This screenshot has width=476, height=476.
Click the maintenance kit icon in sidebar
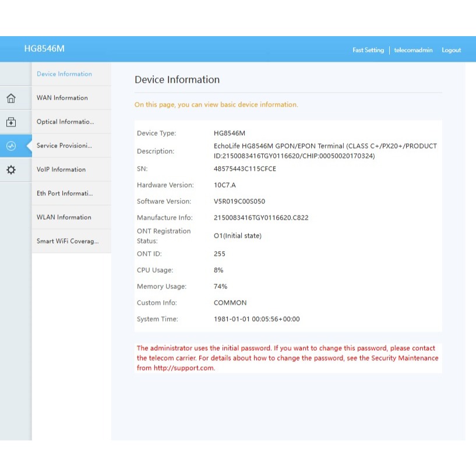(11, 122)
